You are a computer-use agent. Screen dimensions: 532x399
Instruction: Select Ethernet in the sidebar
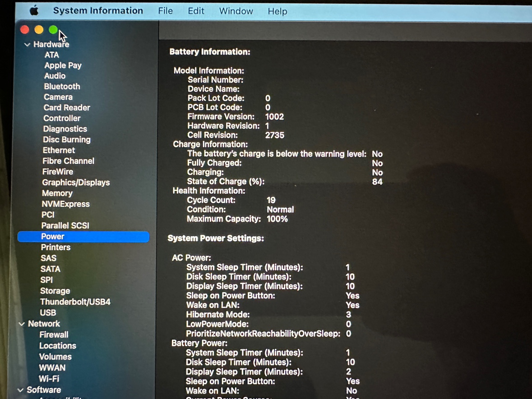coord(59,150)
